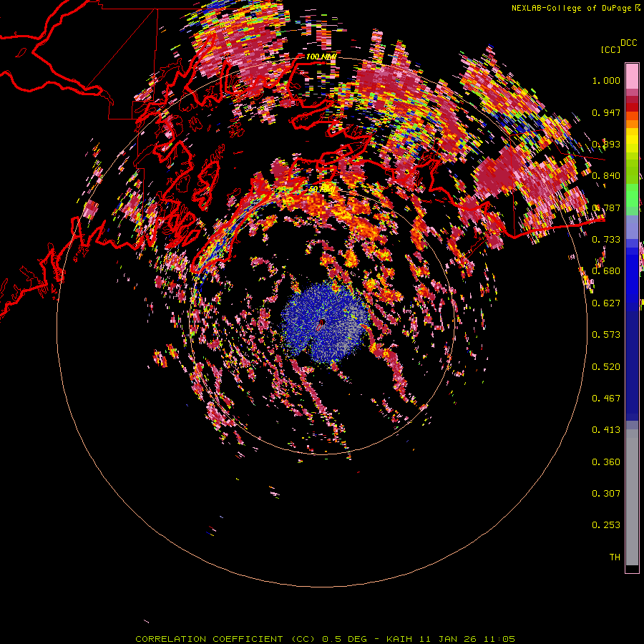Select the 0.573 legend value
The image size is (644, 644).
606,335
